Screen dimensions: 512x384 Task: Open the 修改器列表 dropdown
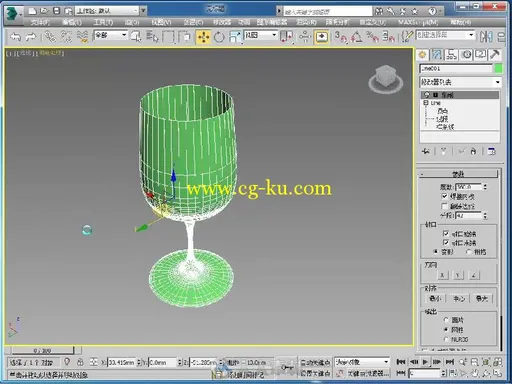pyautogui.click(x=460, y=82)
